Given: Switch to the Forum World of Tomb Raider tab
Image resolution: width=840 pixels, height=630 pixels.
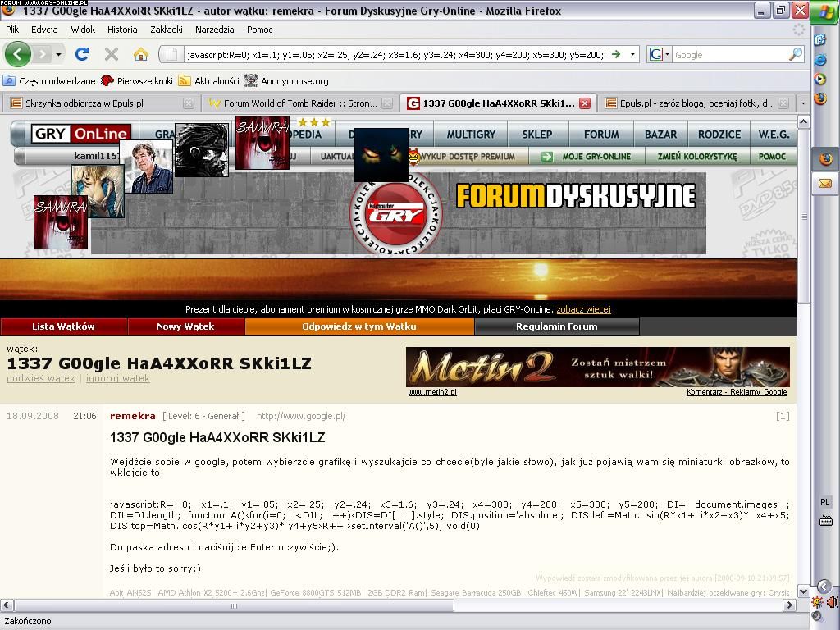Looking at the screenshot, I should click(x=299, y=103).
